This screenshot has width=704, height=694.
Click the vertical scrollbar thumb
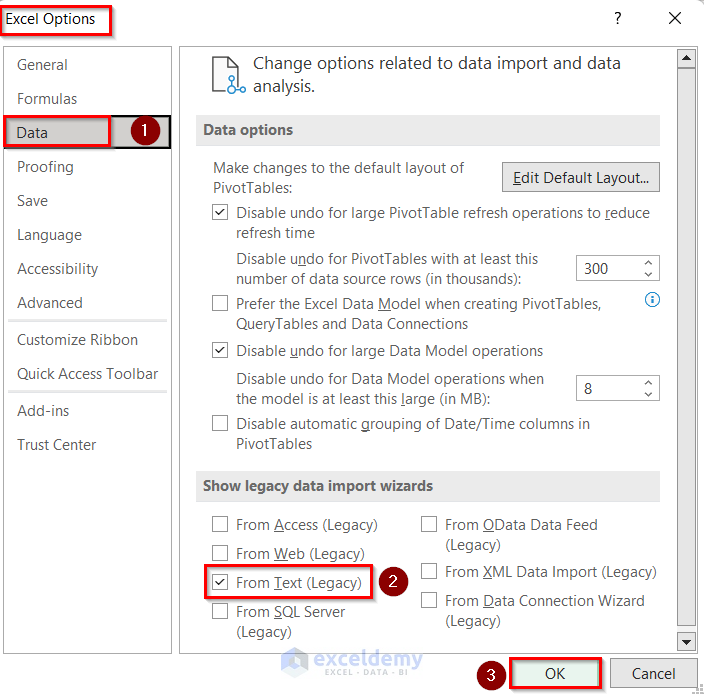(x=686, y=347)
